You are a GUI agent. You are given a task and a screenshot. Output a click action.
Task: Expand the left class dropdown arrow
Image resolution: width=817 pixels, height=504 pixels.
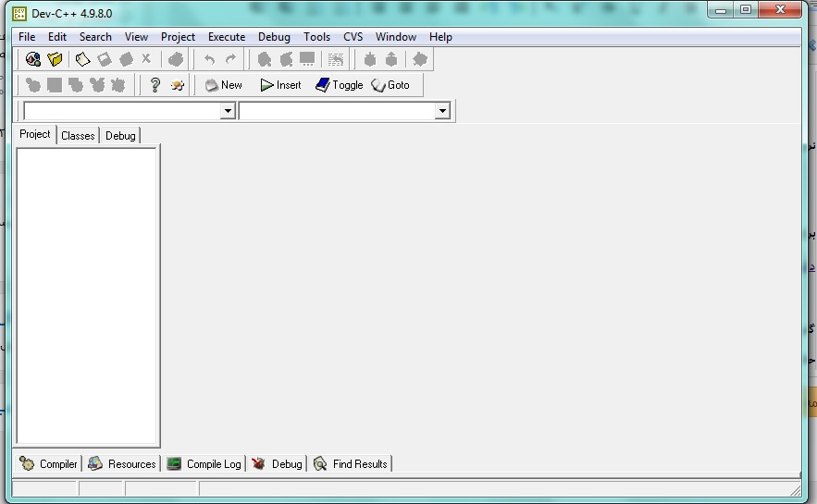pos(228,111)
